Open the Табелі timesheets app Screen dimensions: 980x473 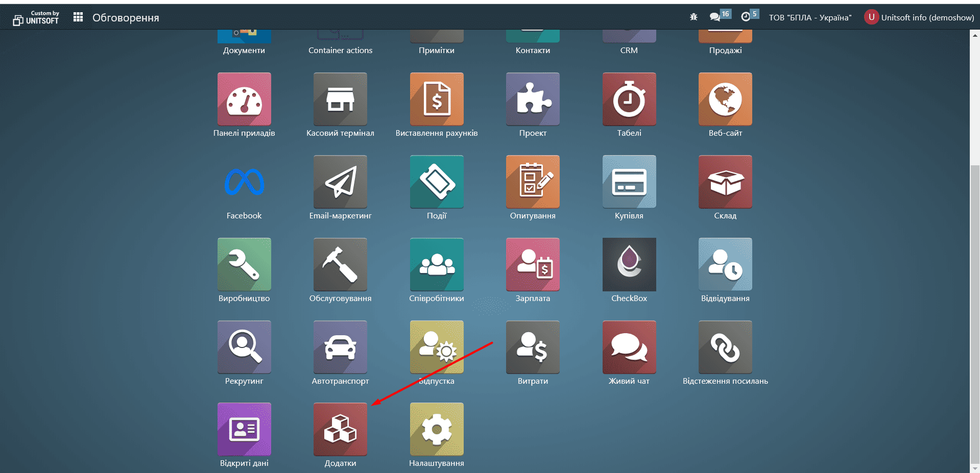pos(629,99)
